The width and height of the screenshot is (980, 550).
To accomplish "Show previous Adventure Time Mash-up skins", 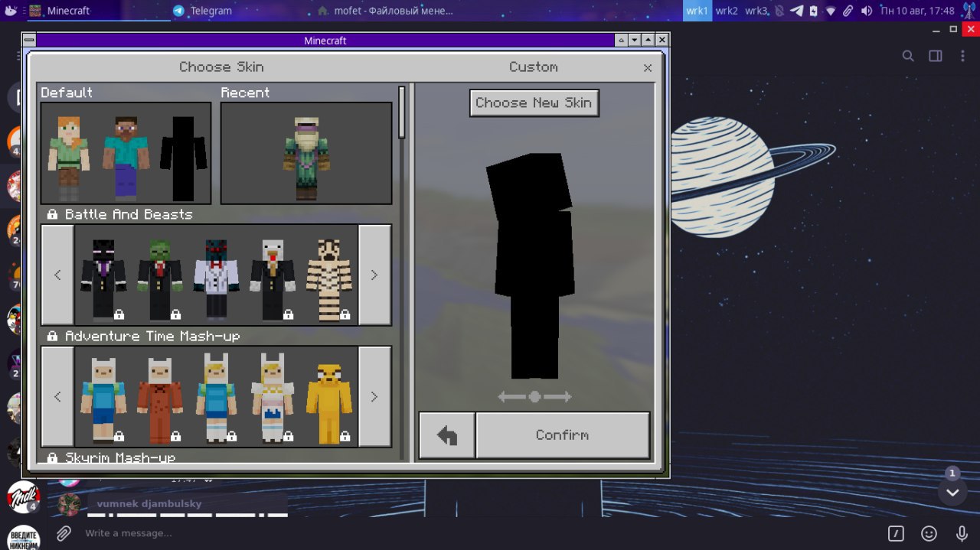I will 57,396.
